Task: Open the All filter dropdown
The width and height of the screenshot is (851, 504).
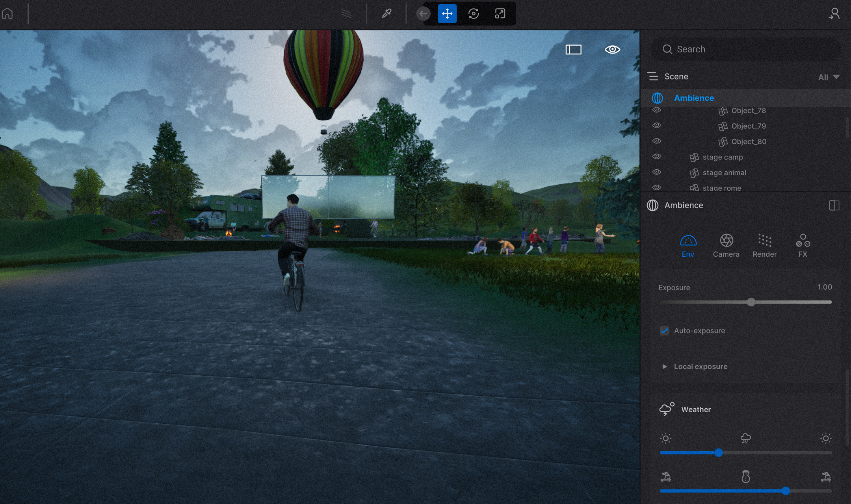Action: pos(829,77)
